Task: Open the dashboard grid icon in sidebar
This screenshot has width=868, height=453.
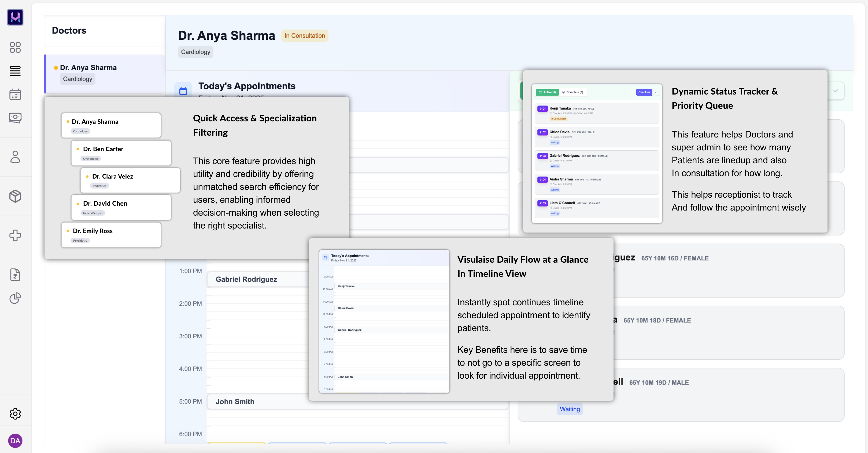Action: click(x=15, y=47)
